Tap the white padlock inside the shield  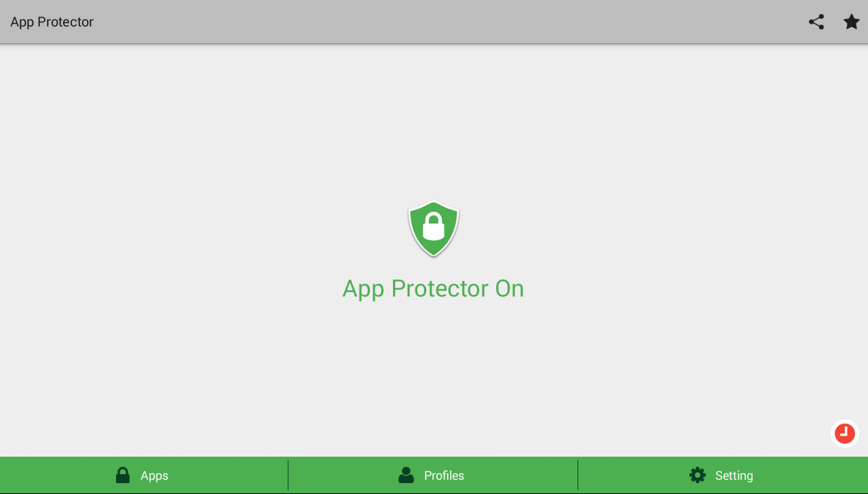434,226
